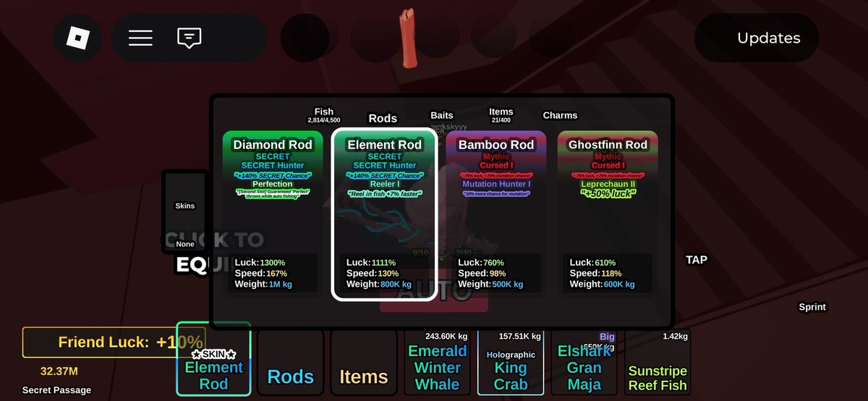Select the Ghostfinn Rod card
This screenshot has width=868, height=401.
tap(608, 213)
